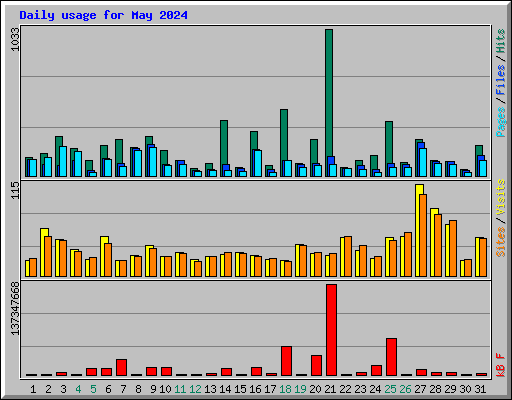This screenshot has height=400, width=512.
Task: Click the green weekend day "19" label
Action: 300,389
